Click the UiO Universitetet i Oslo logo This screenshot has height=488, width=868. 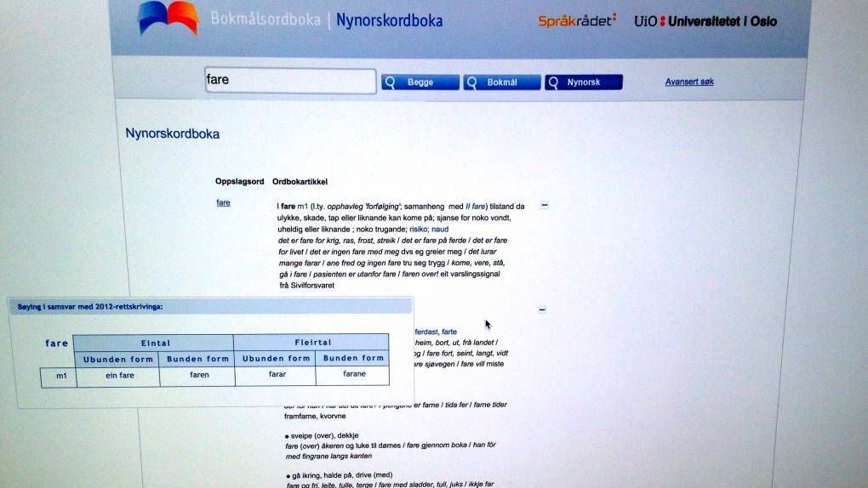(705, 21)
